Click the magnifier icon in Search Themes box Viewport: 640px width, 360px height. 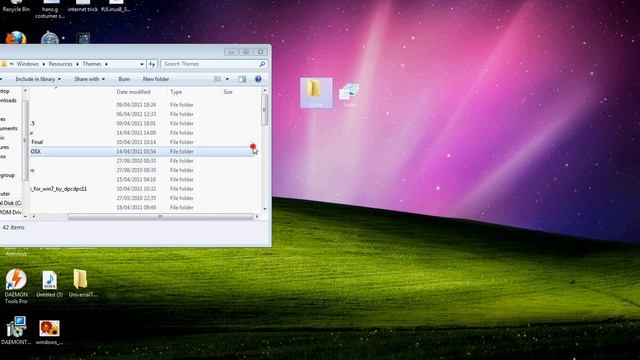pyautogui.click(x=262, y=64)
